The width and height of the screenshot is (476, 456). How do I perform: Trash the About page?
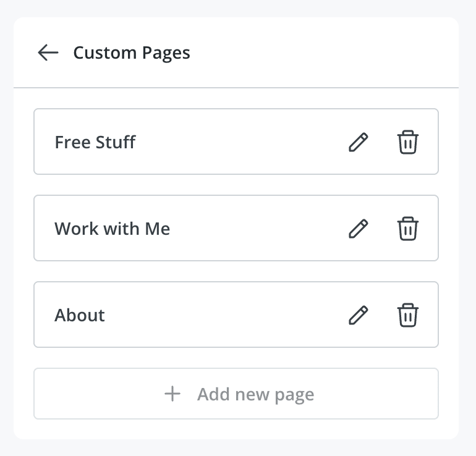(x=408, y=315)
